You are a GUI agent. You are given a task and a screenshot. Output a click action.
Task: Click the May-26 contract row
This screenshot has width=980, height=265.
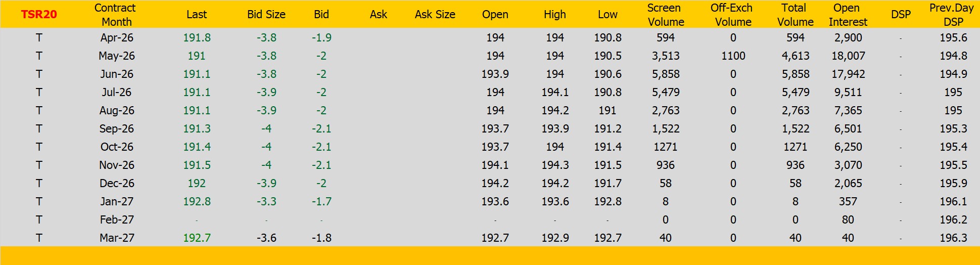click(117, 56)
